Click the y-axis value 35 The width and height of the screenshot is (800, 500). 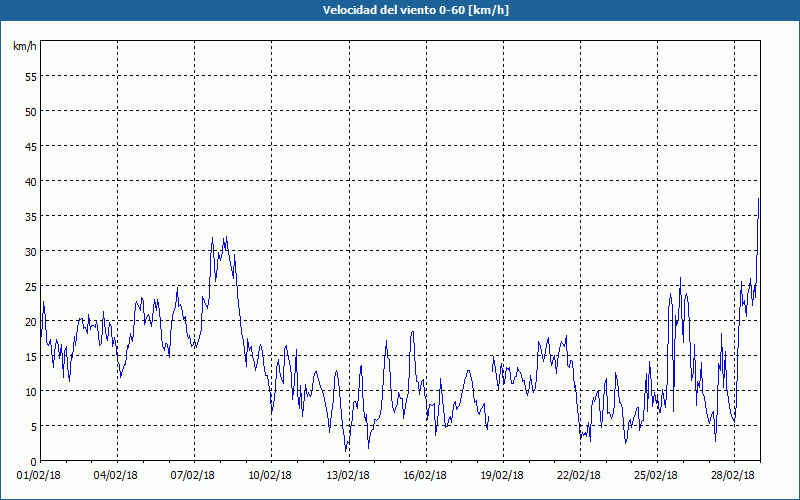(31, 216)
